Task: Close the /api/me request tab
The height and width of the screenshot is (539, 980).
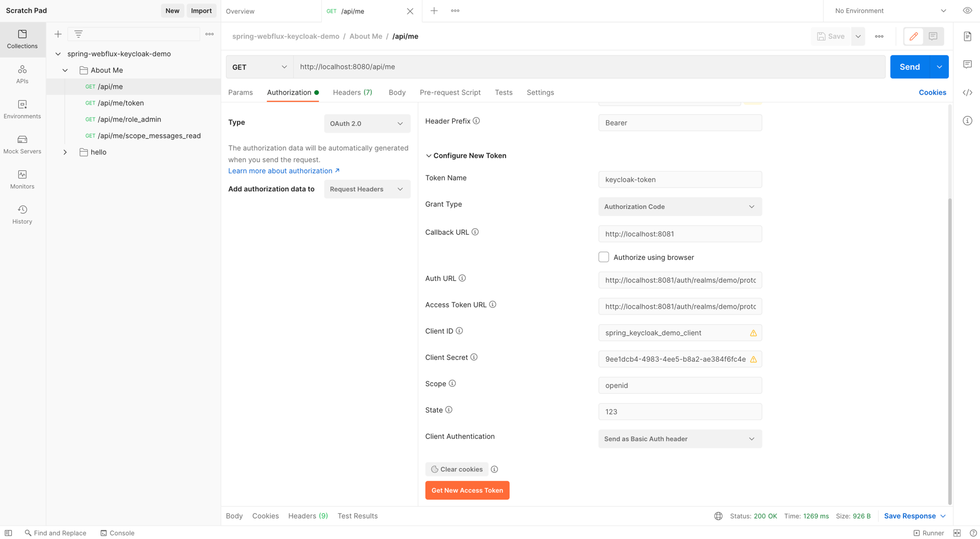Action: (410, 11)
